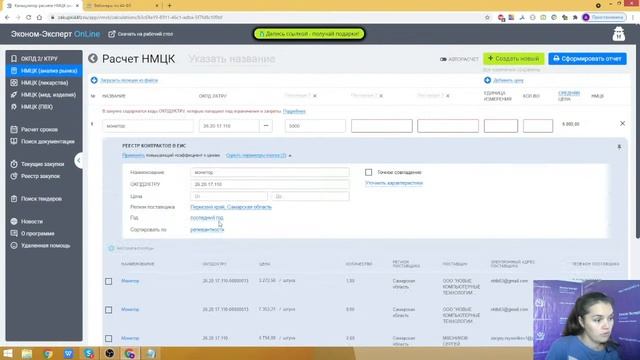Click the Цена До input field
The width and height of the screenshot is (640, 360).
310,196
